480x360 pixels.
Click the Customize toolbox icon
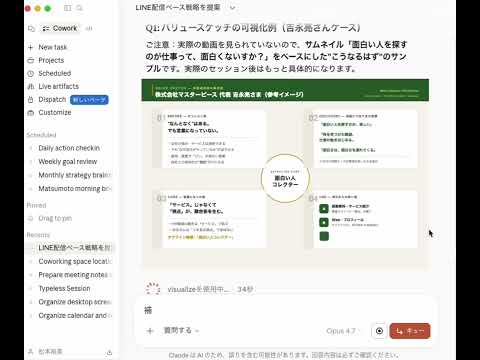click(31, 113)
